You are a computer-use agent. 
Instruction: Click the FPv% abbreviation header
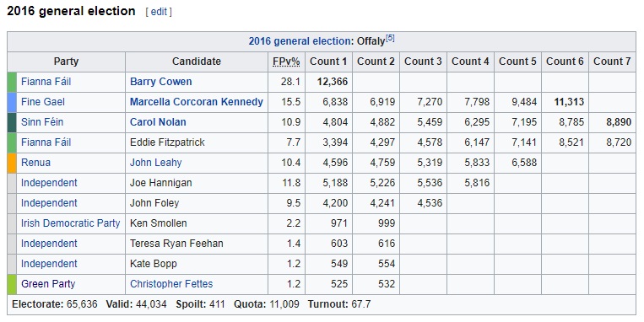[286, 62]
